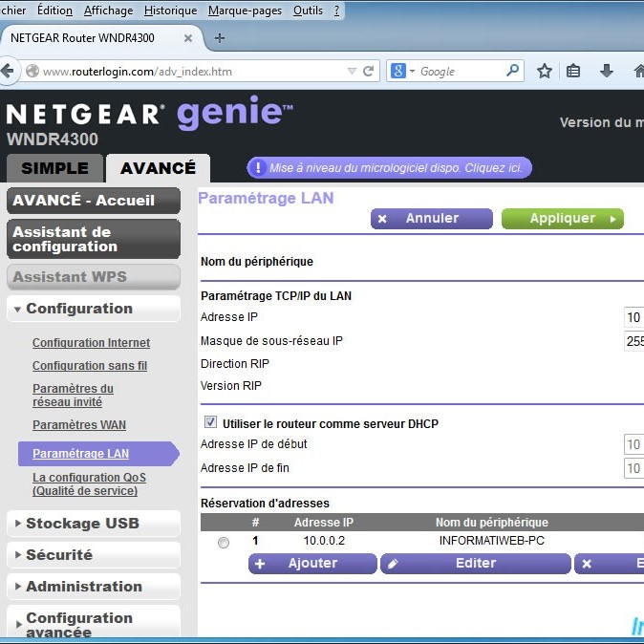Screen dimensions: 644x644
Task: Reload the page with the refresh icon
Action: [369, 71]
